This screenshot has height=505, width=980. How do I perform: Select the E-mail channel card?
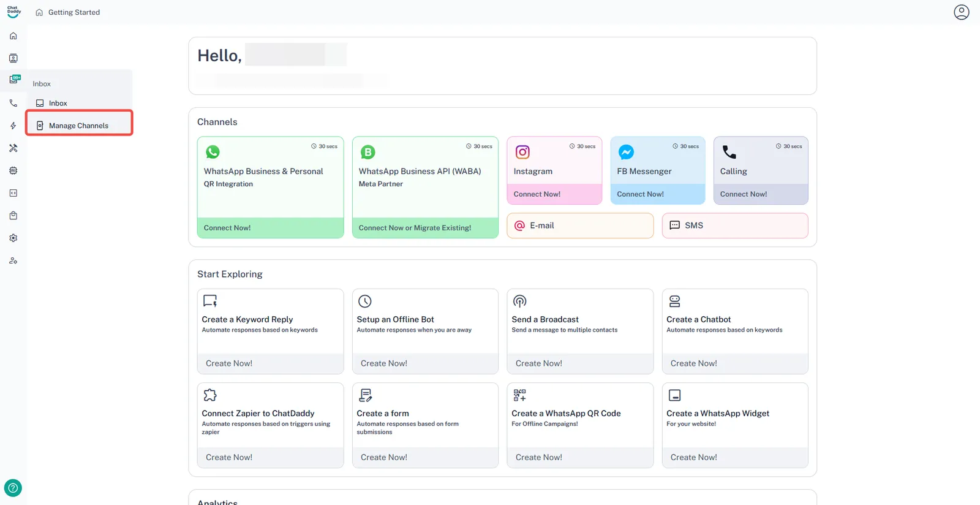[x=579, y=226]
